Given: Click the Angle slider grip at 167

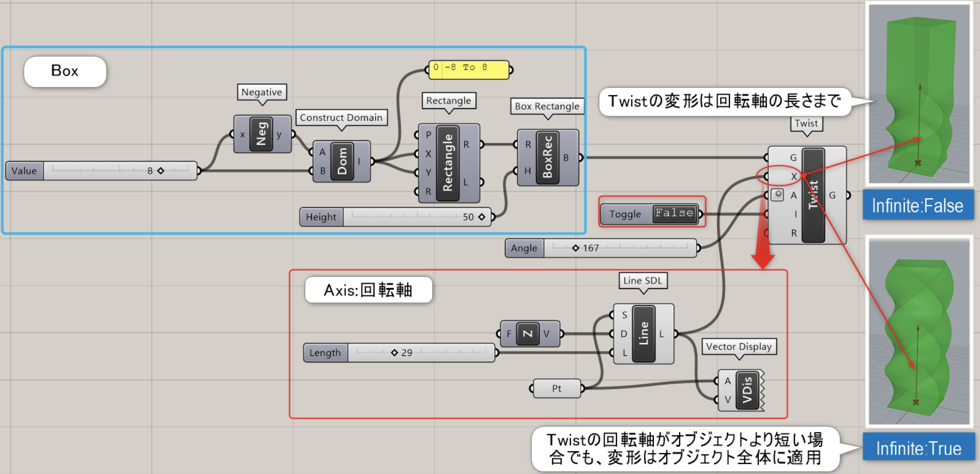Looking at the screenshot, I should click(575, 248).
